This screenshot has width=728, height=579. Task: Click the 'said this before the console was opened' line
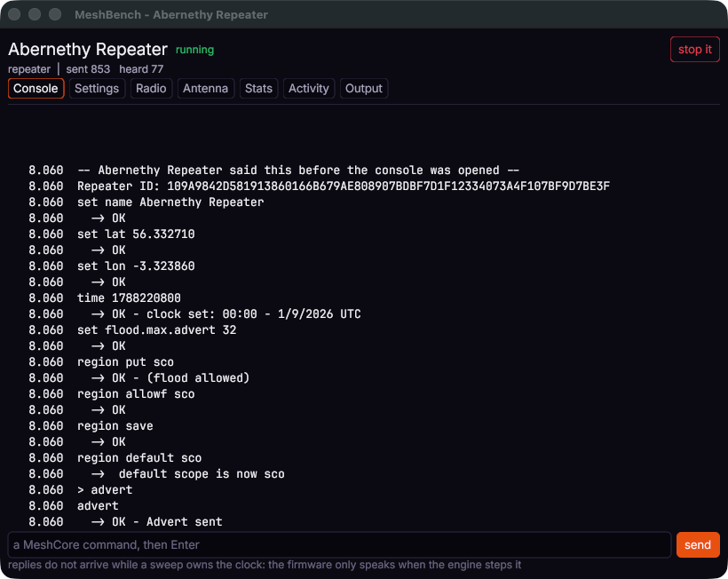pyautogui.click(x=298, y=171)
